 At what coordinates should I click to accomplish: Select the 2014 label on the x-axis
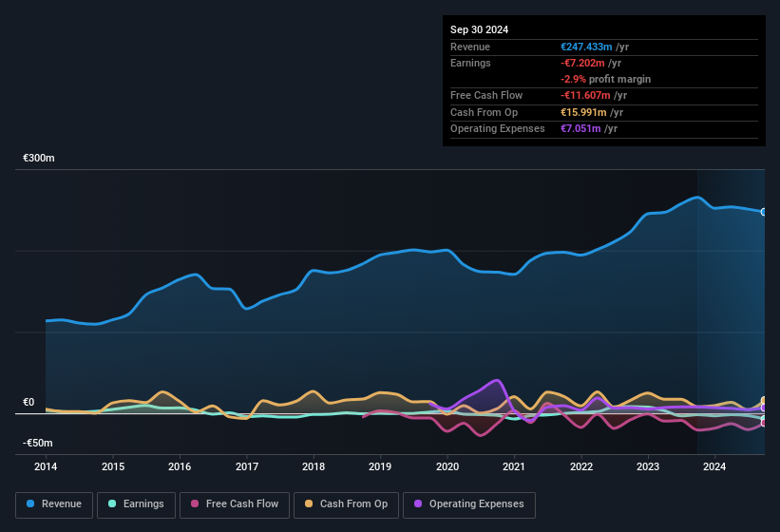point(46,466)
